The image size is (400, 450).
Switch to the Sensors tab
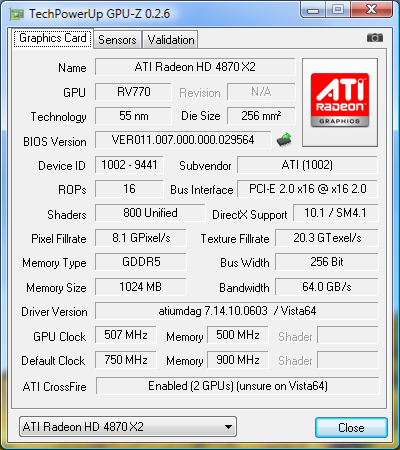coord(117,40)
